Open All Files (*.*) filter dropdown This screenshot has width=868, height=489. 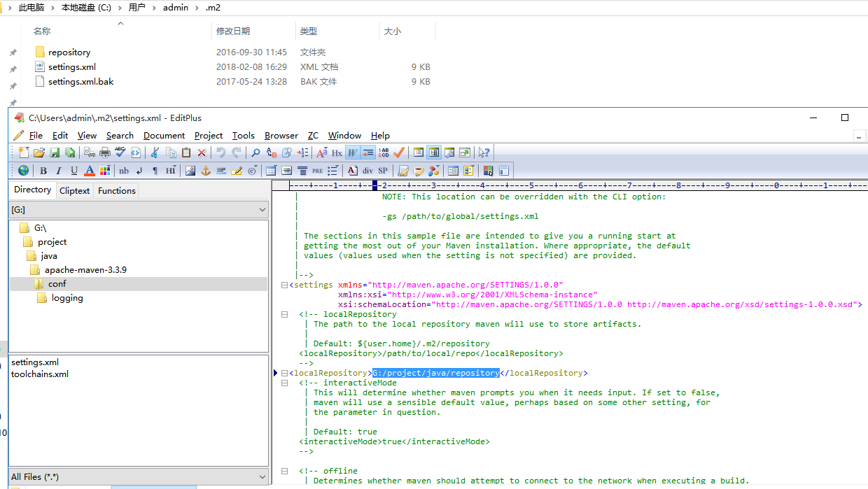[x=139, y=476]
